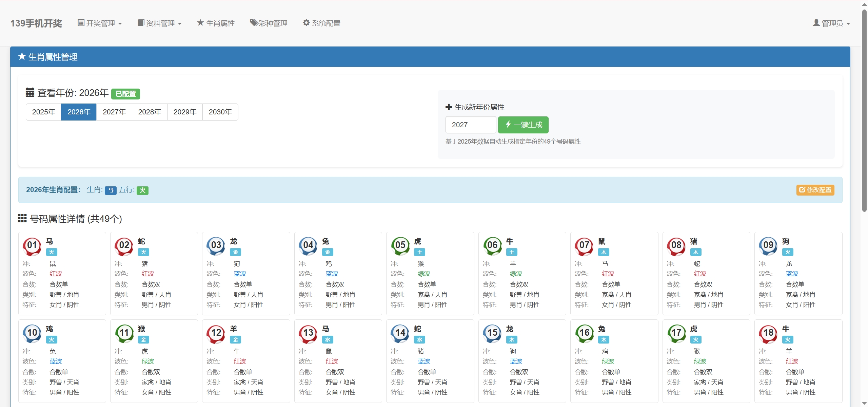
Task: Open the 资料管理 dropdown
Action: pos(160,23)
